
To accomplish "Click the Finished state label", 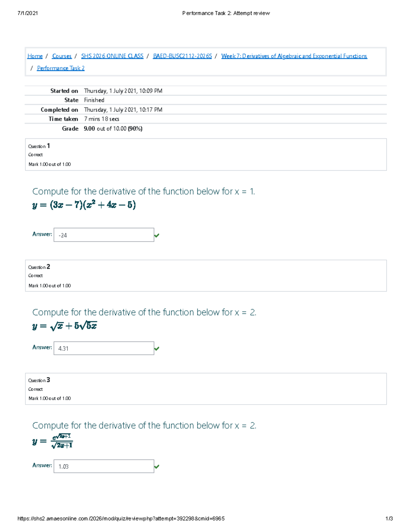I will pyautogui.click(x=94, y=100).
